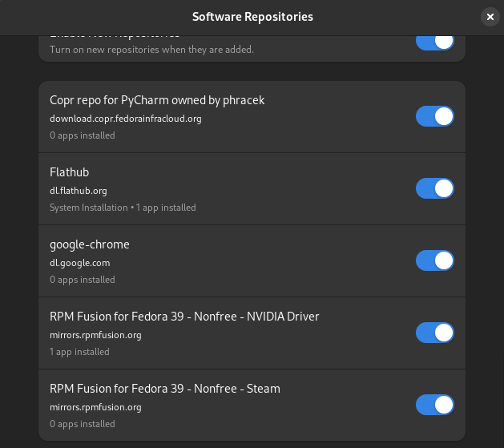Viewport: 504px width, 448px height.
Task: Click mirrors.rpmfusion.org under the NVIDIA Driver repo
Action: click(x=95, y=335)
